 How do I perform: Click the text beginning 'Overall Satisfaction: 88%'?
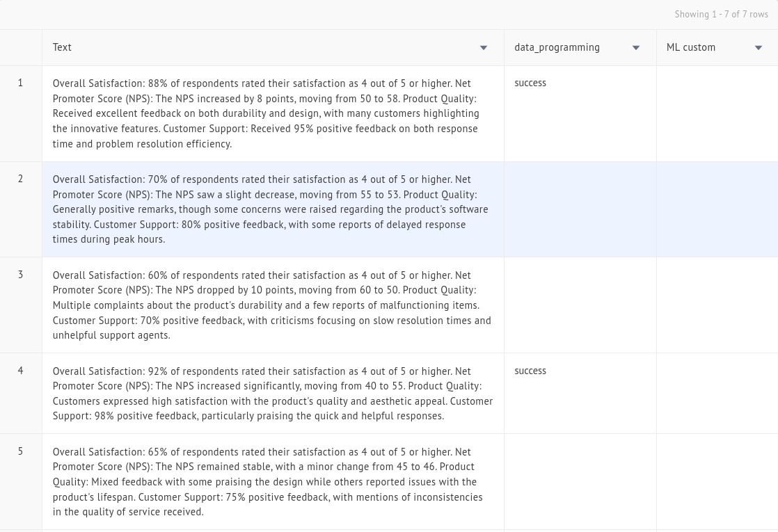pos(266,113)
